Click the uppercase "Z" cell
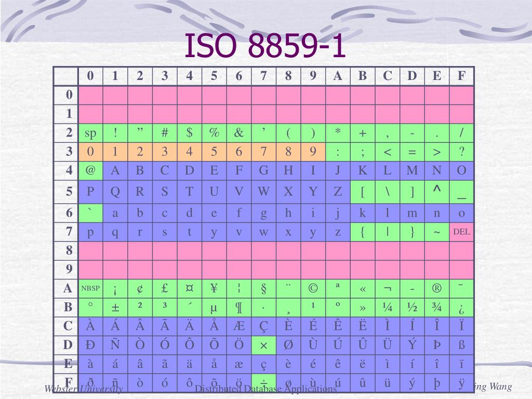 pyautogui.click(x=338, y=192)
